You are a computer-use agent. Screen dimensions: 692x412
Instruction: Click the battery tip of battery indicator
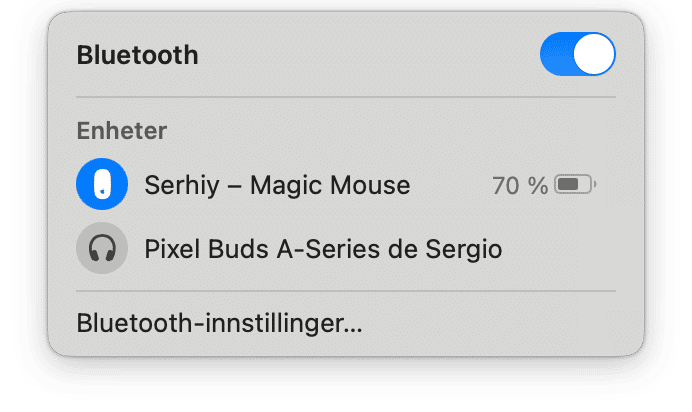[x=595, y=184]
